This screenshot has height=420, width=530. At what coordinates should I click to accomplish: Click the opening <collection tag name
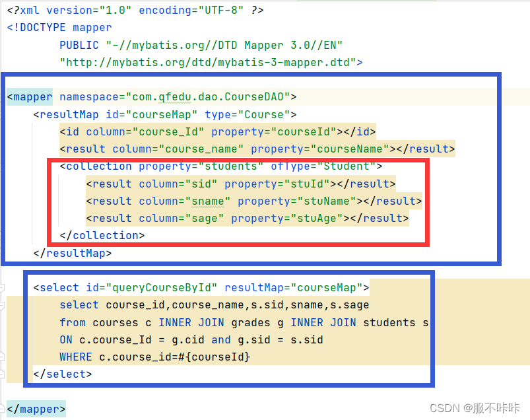pyautogui.click(x=96, y=166)
